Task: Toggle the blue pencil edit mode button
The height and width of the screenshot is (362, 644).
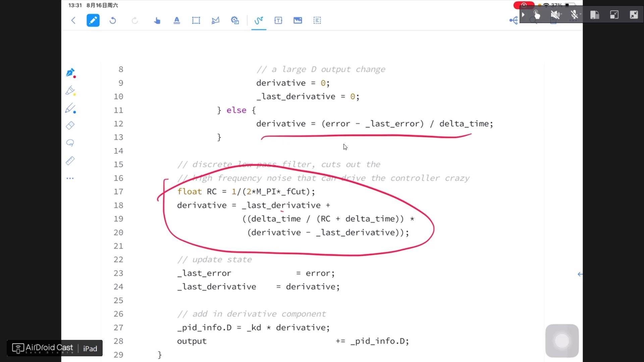Action: point(93,20)
